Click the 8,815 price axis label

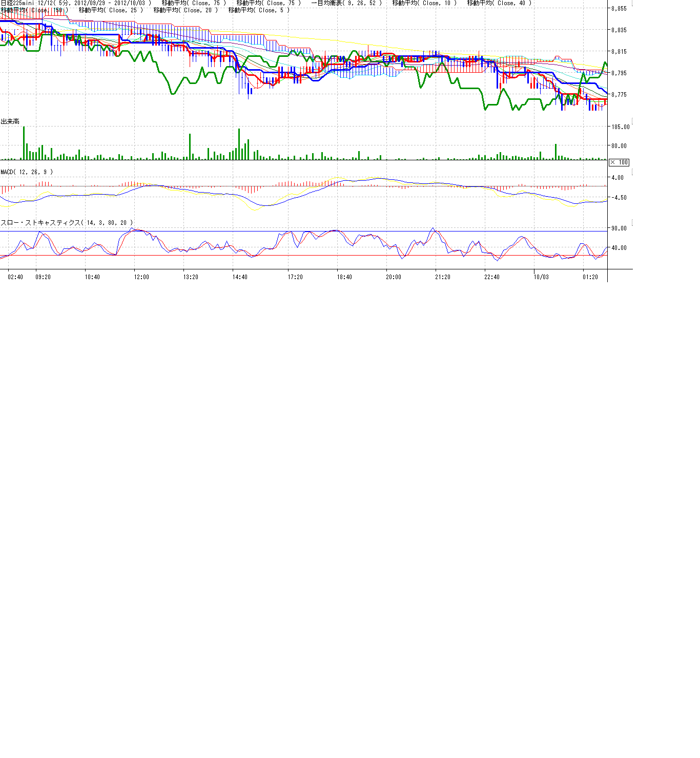(619, 52)
